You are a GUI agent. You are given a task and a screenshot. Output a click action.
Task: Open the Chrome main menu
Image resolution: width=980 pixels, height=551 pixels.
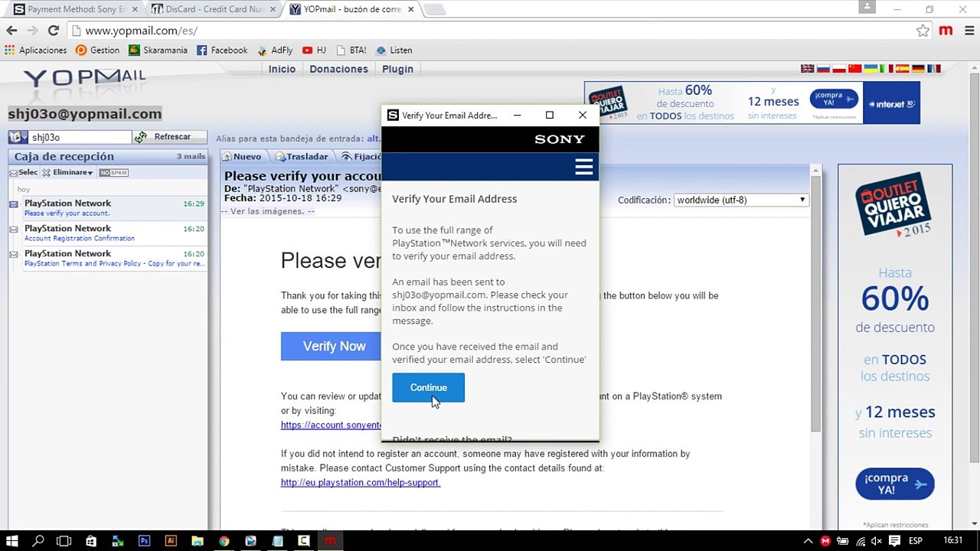[x=969, y=31]
